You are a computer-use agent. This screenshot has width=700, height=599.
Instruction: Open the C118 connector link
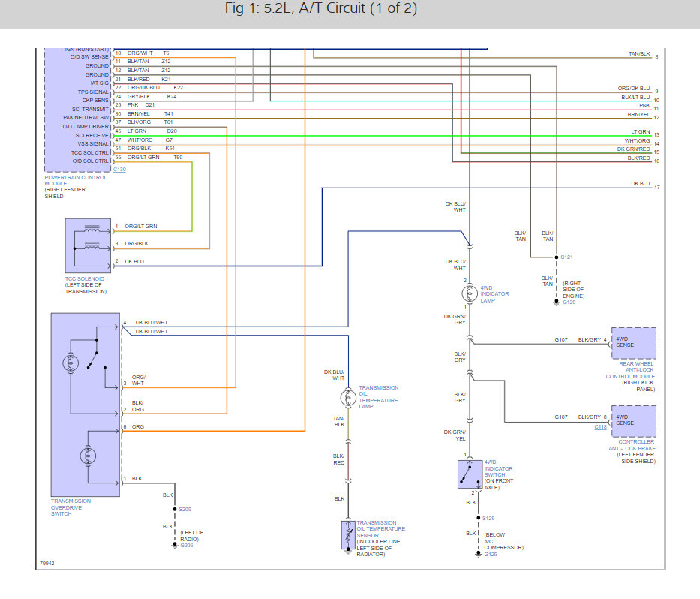600,427
